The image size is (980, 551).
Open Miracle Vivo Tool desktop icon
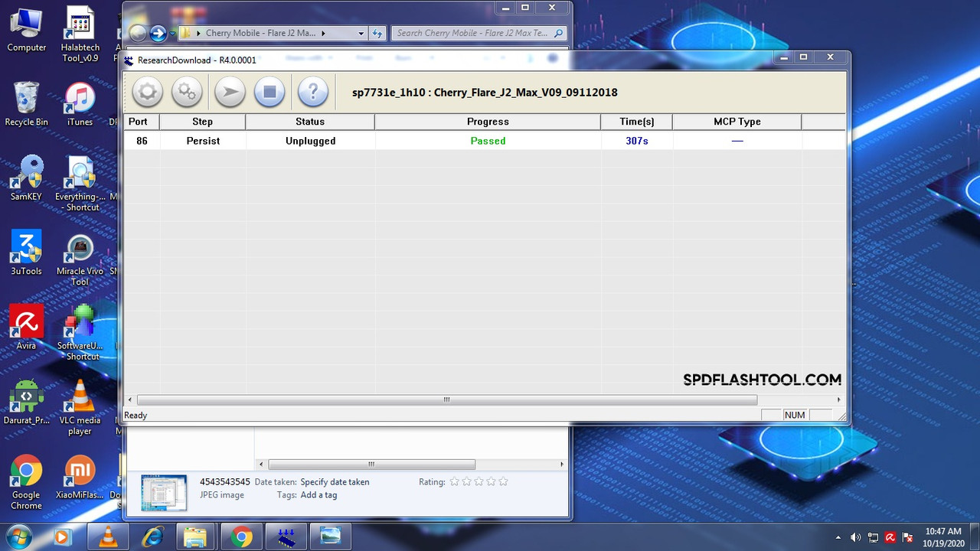[x=80, y=258]
